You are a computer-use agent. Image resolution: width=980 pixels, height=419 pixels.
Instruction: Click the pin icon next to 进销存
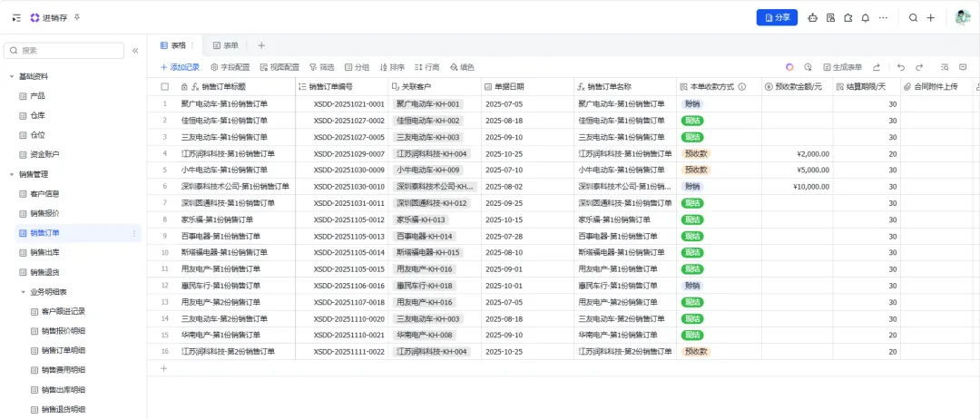coord(77,18)
